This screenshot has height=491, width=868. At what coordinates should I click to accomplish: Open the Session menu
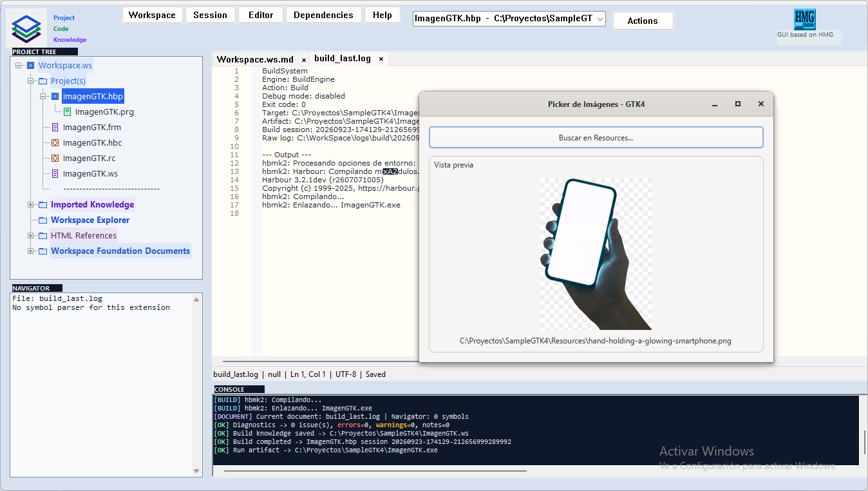[x=210, y=15]
